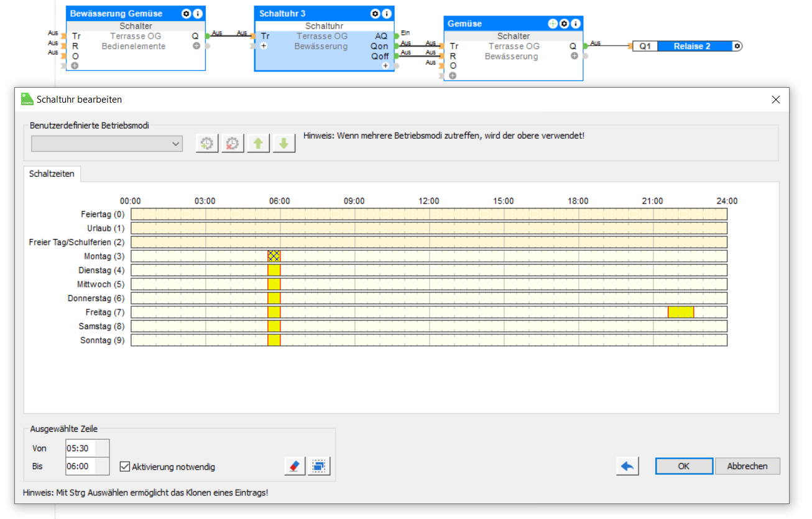Click the add operating mode clock icon
Viewport: 812px width, 519px height.
(207, 144)
